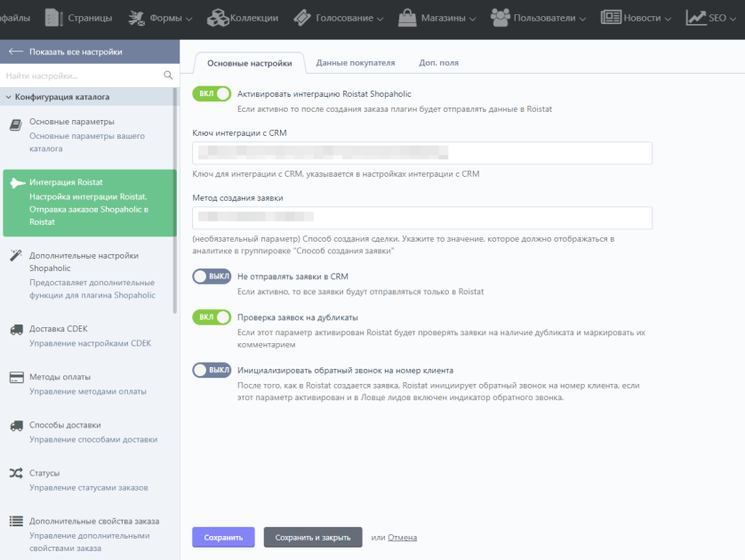Viewport: 745px width, 560px height.
Task: Click the purple Save button
Action: pyautogui.click(x=223, y=537)
